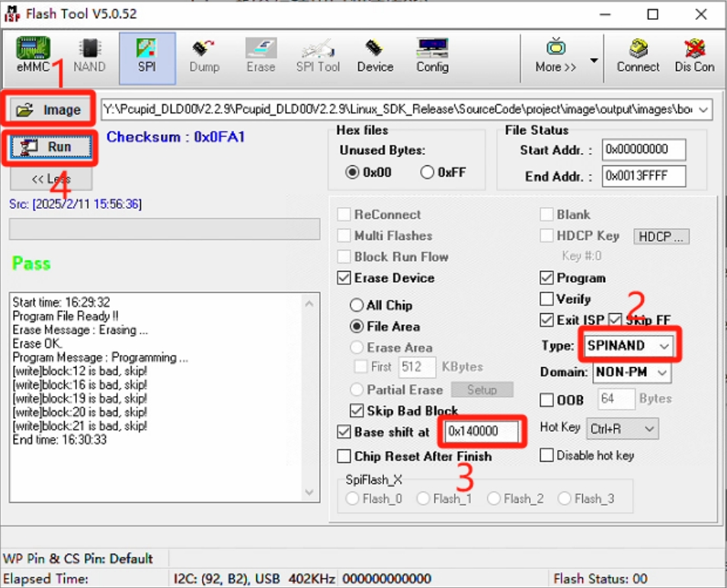Click log line '[write]block:21 is bad, skip!'

click(80, 426)
